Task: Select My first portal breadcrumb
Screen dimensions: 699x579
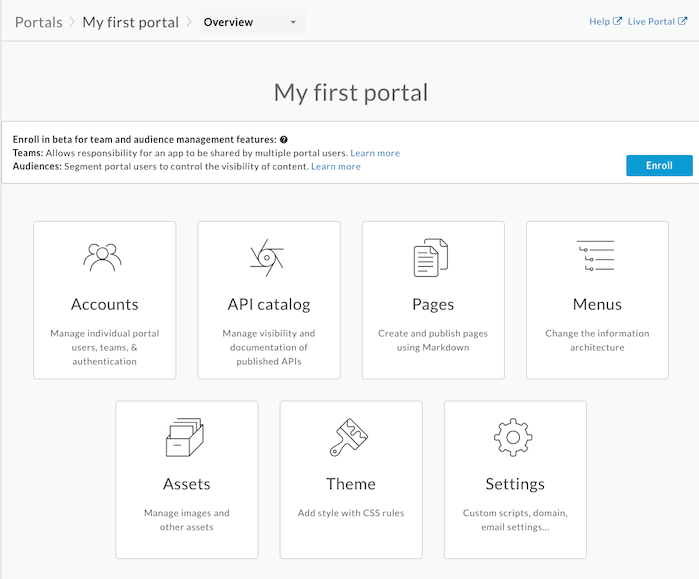Action: (130, 22)
